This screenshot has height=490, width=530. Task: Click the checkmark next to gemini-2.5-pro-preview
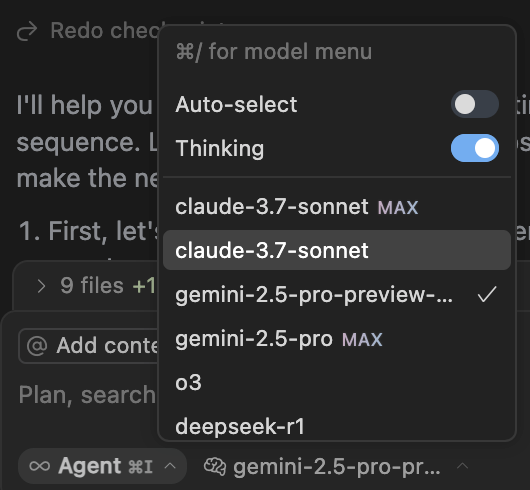point(487,294)
